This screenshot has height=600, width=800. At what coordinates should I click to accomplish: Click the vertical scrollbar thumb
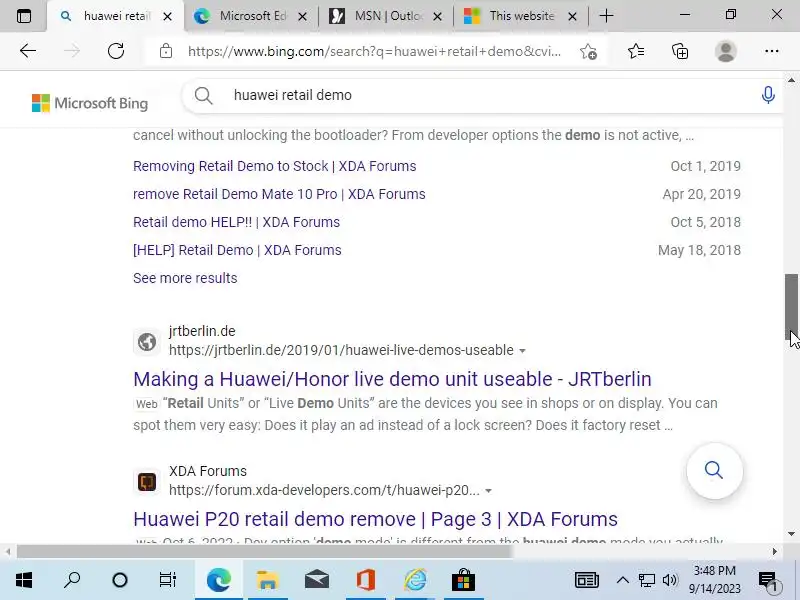click(x=791, y=307)
